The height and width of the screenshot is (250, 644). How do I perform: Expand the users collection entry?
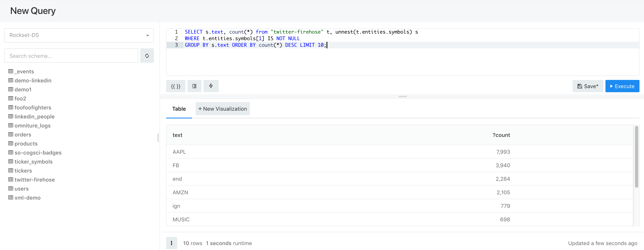[x=22, y=189]
